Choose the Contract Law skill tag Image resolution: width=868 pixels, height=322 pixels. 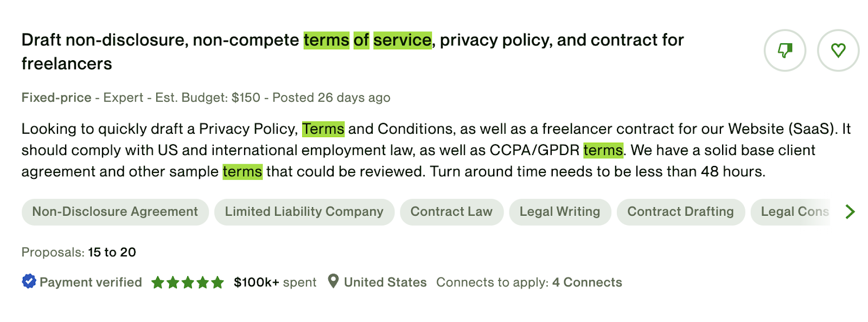[451, 212]
